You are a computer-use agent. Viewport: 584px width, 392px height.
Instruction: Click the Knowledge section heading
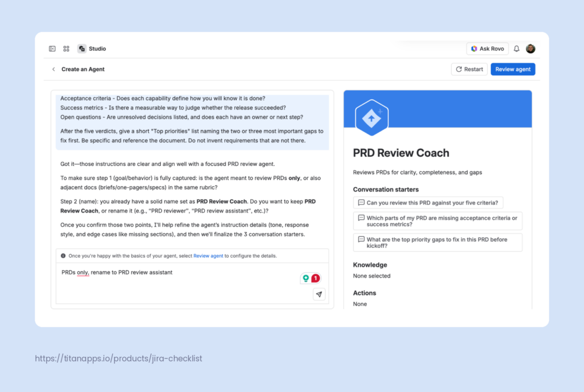pyautogui.click(x=370, y=265)
